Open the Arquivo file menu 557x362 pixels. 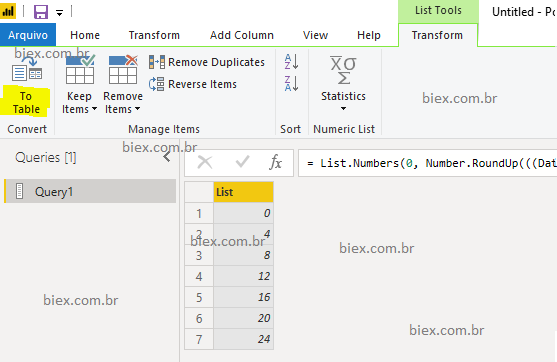[x=28, y=35]
